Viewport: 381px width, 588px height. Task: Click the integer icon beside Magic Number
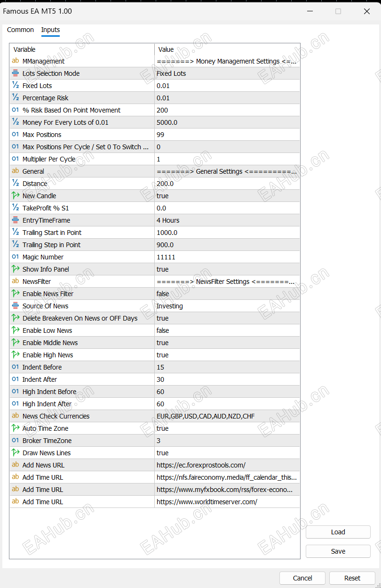(x=16, y=257)
